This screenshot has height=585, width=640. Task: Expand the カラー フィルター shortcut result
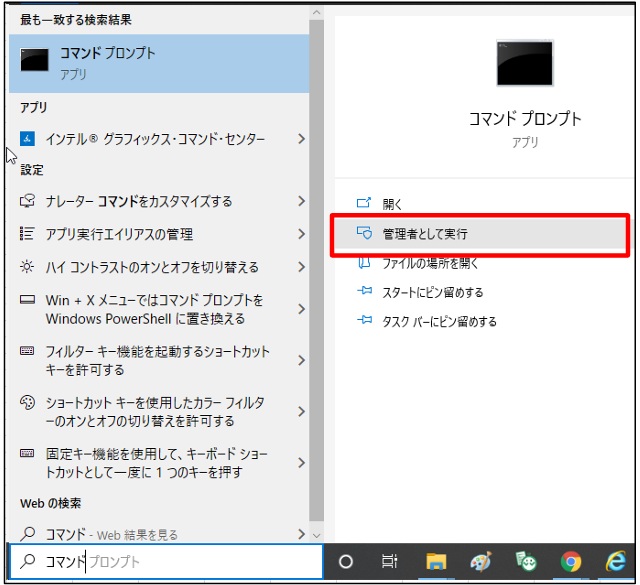(x=301, y=412)
